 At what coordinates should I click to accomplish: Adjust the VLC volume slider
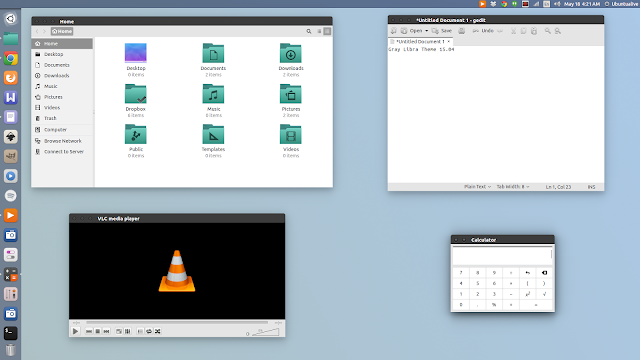click(265, 332)
